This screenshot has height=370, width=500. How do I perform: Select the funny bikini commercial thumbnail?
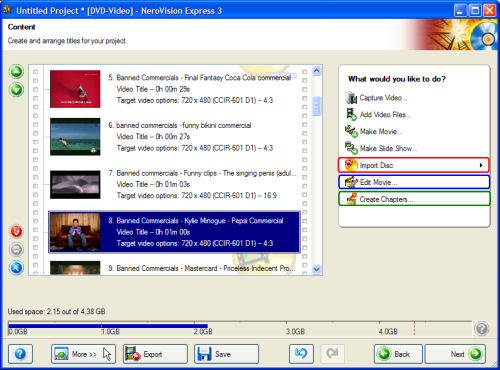(x=75, y=137)
